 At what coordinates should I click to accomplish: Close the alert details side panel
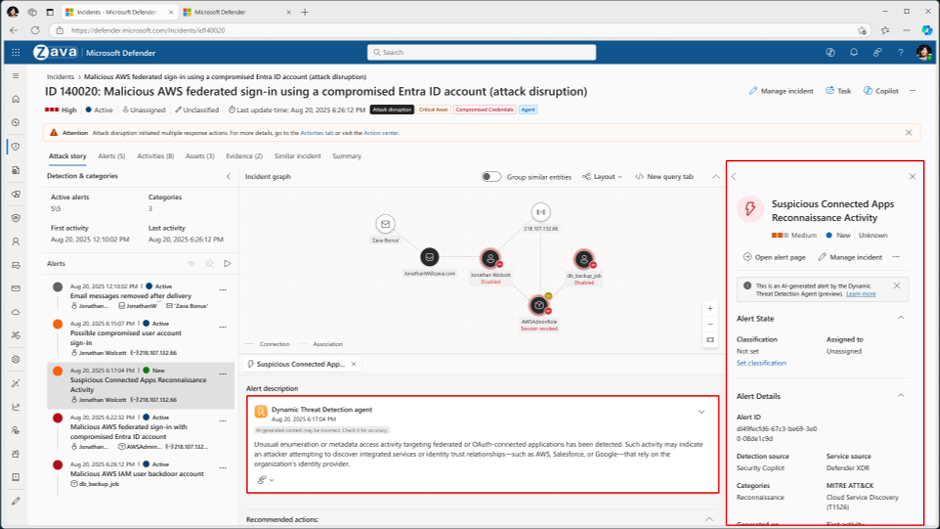click(x=912, y=176)
